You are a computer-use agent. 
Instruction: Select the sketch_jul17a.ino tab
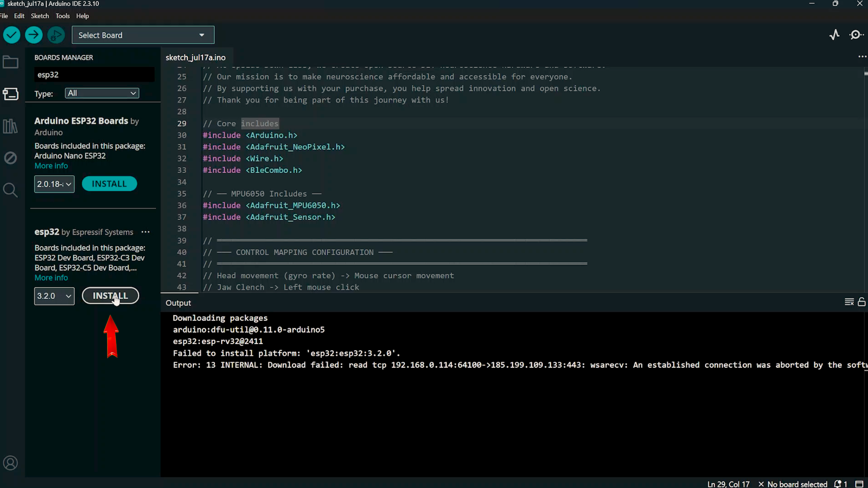196,57
